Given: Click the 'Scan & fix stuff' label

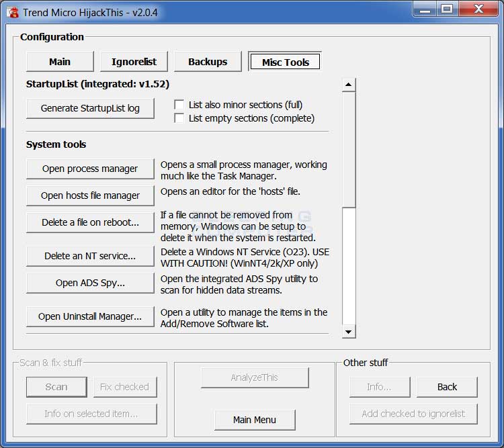Looking at the screenshot, I should (51, 363).
